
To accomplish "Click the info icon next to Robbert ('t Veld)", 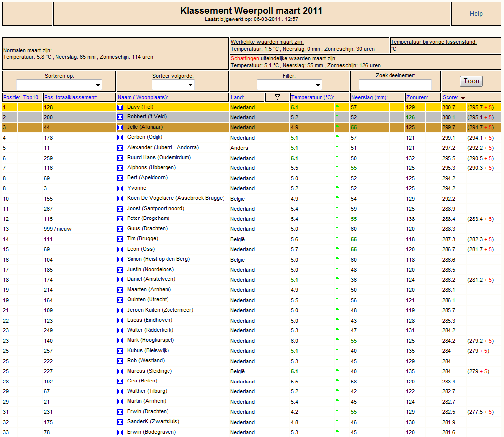I will [120, 117].
